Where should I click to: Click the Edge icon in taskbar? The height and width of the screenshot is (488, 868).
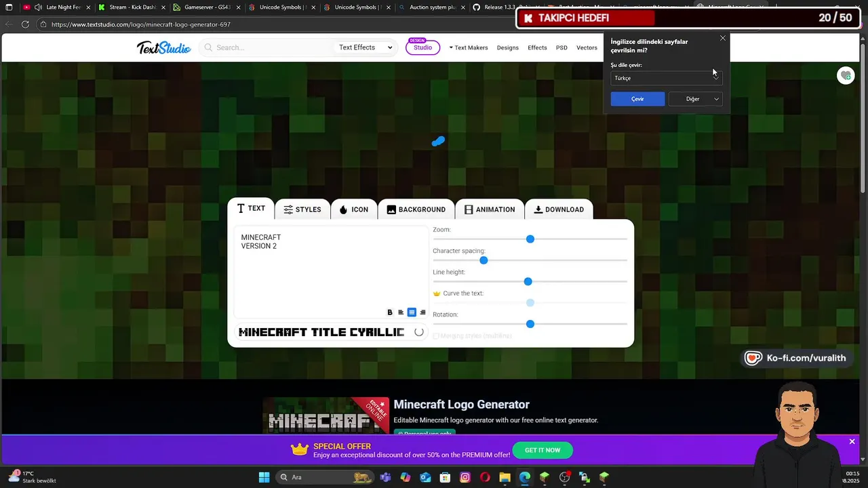point(525,477)
